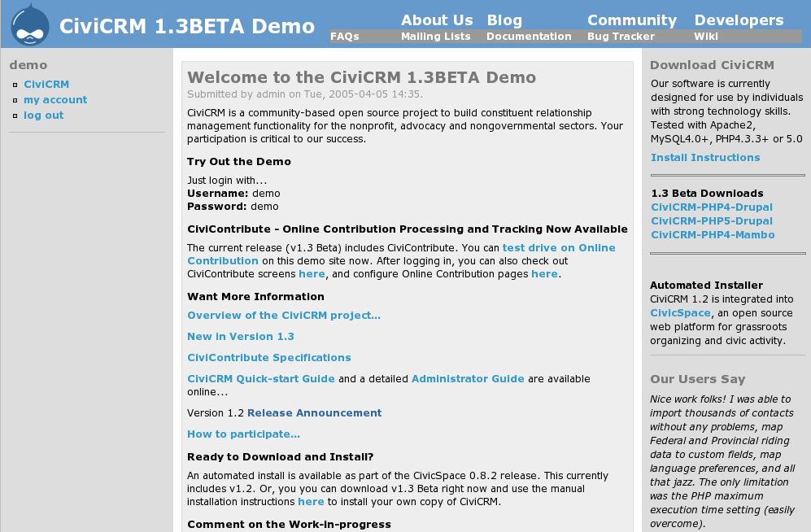
Task: Click the CiviContribute Now Available heading
Action: click(x=408, y=229)
